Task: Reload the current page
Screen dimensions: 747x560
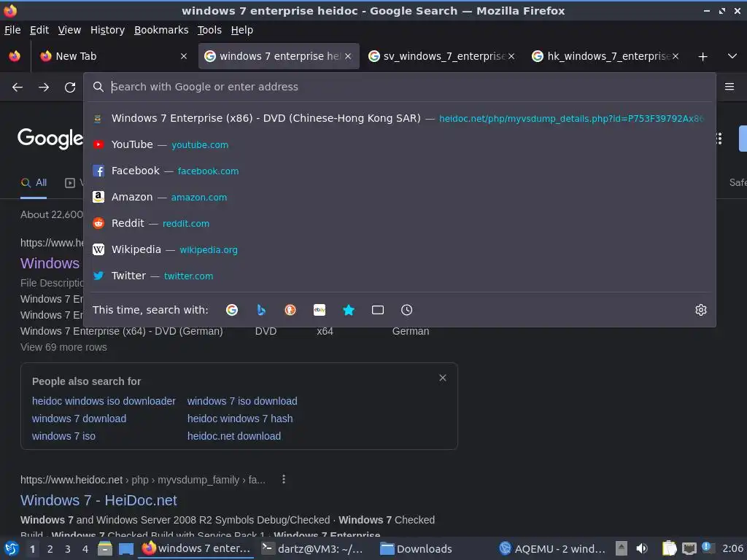Action: [x=70, y=87]
